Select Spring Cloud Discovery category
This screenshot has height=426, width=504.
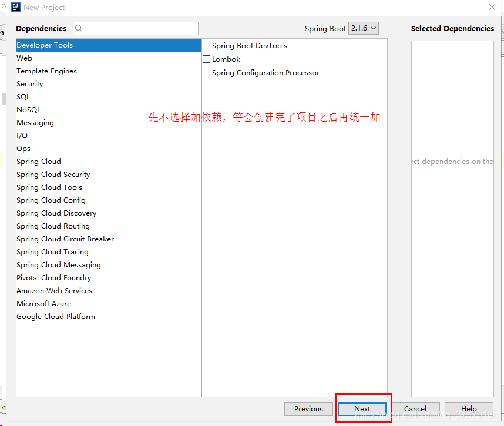109,213
